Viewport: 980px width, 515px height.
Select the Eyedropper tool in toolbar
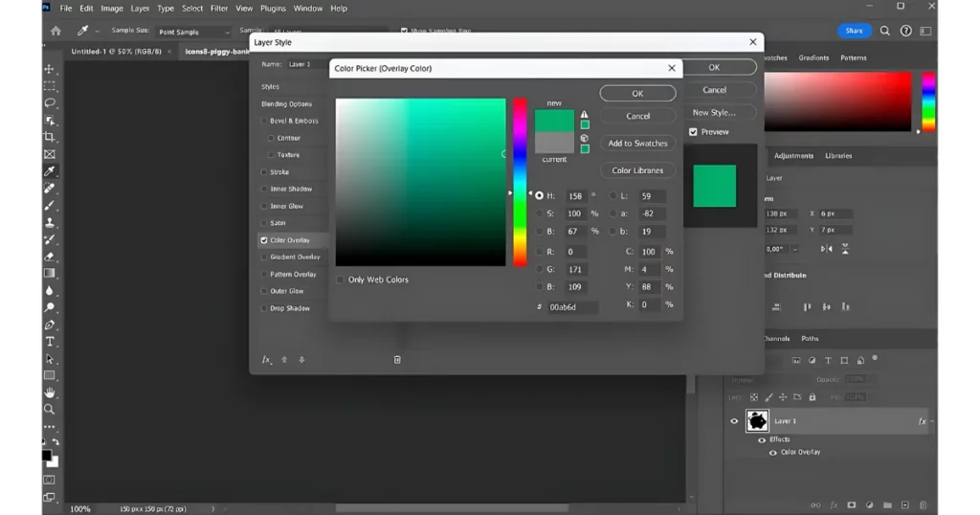tap(50, 171)
